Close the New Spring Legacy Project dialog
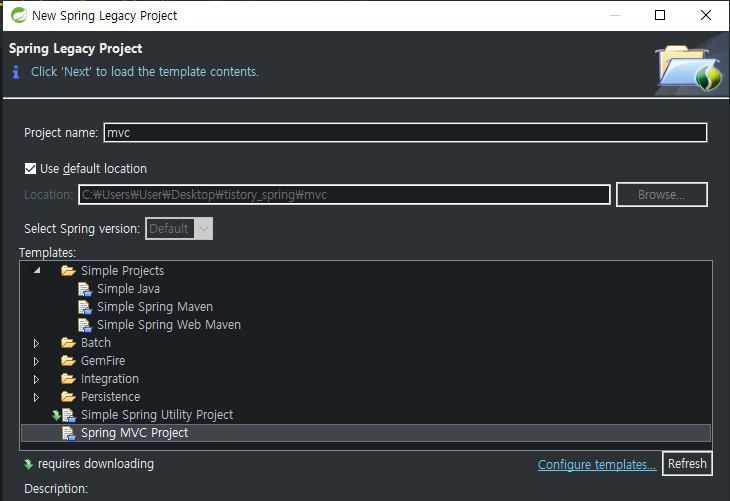The width and height of the screenshot is (730, 501). coord(706,15)
